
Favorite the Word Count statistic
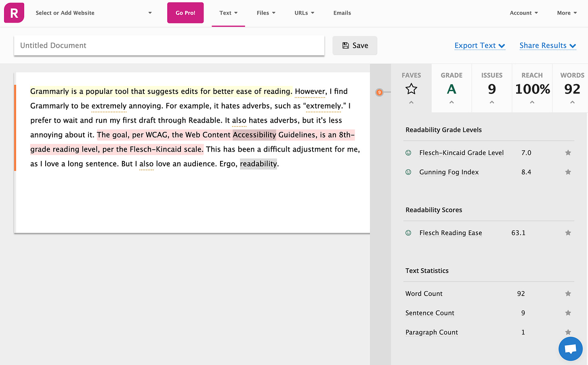568,294
